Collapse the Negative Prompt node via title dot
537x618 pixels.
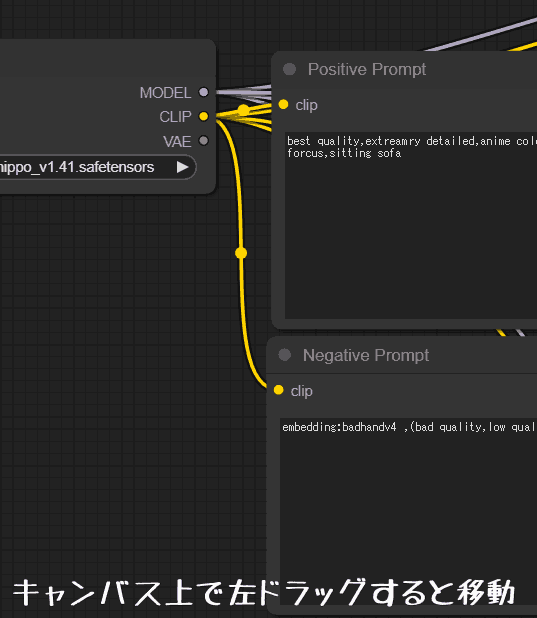coord(285,355)
